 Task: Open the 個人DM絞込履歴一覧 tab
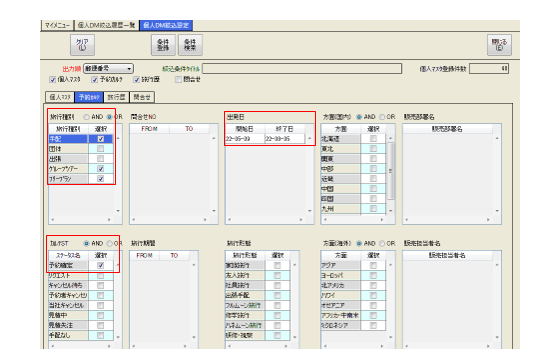coord(106,25)
